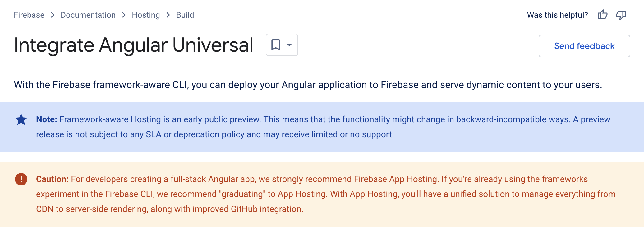
Task: Navigate to the Build breadcrumb
Action: (x=185, y=15)
